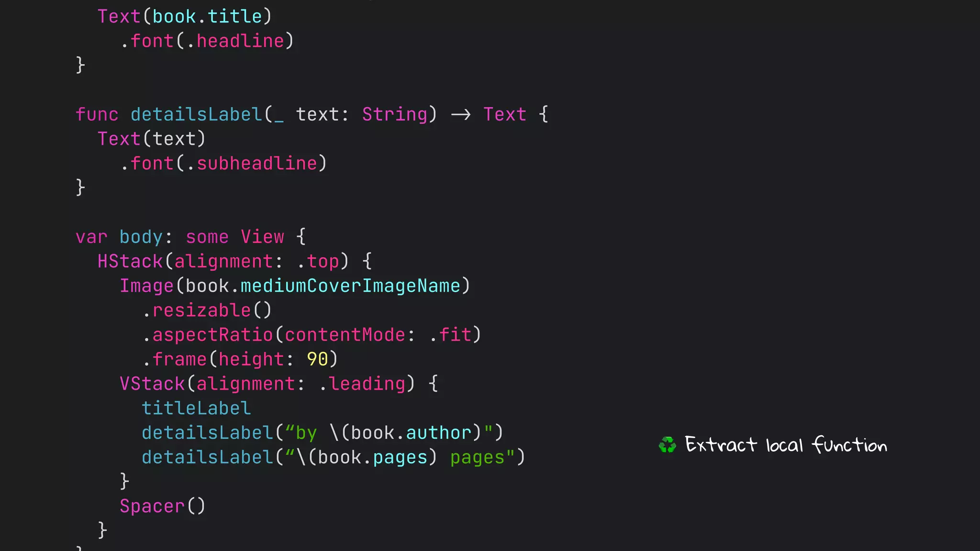Click the Spacer() call
This screenshot has width=980, height=551.
(x=163, y=506)
